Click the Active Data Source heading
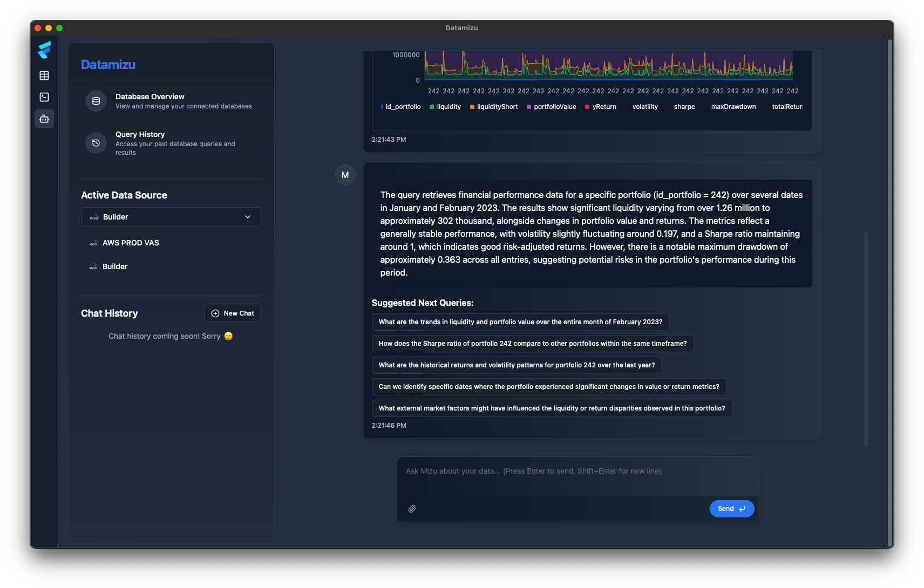The image size is (924, 588). click(124, 195)
